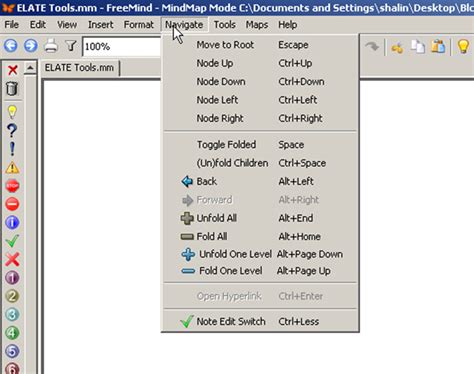Open the Tools menu
Viewport: 474px width, 374px height.
(225, 25)
